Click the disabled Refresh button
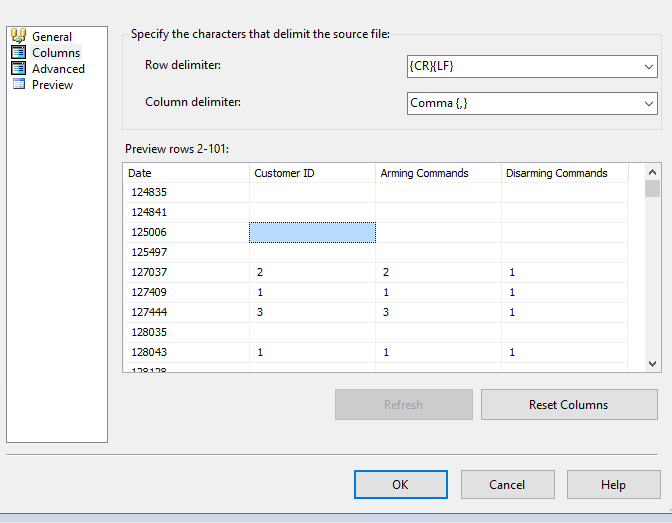Viewport: 672px width, 523px height. coord(404,405)
